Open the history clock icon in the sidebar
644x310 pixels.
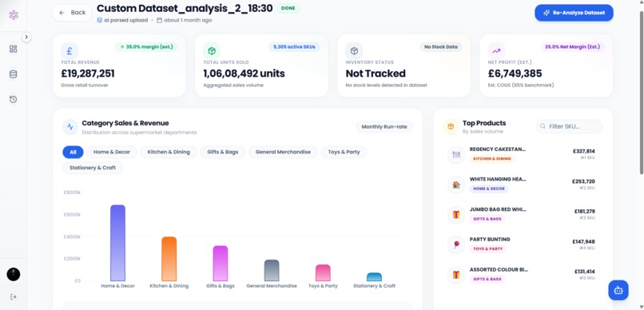pos(13,99)
